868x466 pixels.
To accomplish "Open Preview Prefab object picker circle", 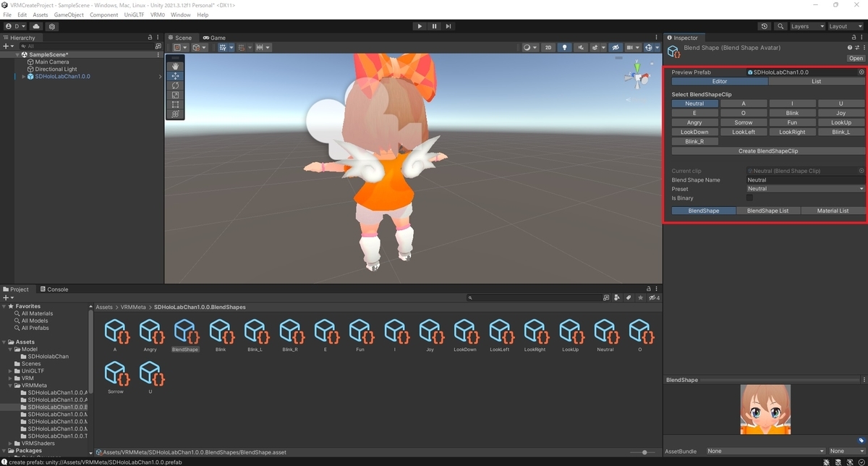I will tap(861, 72).
